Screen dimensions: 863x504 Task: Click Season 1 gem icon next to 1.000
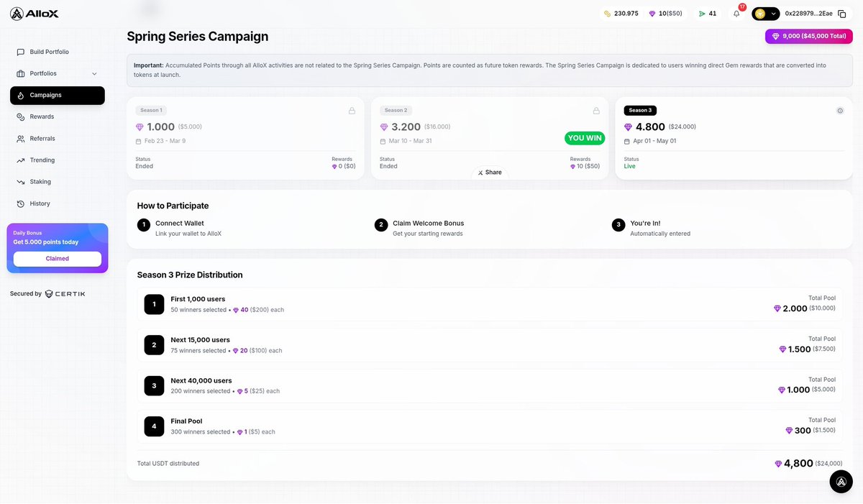tap(140, 127)
